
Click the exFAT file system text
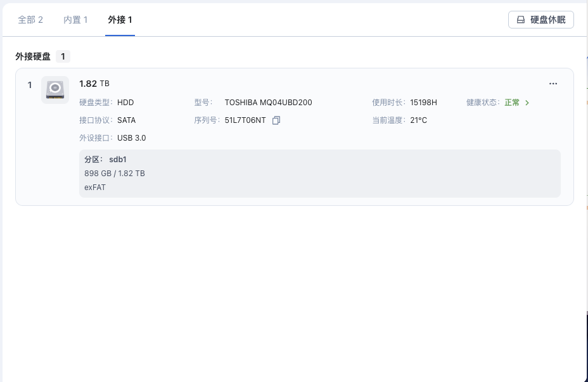click(95, 188)
